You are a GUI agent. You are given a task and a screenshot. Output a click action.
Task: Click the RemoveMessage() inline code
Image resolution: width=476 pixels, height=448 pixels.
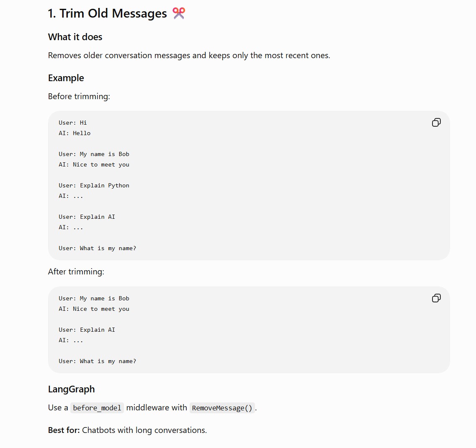point(222,408)
